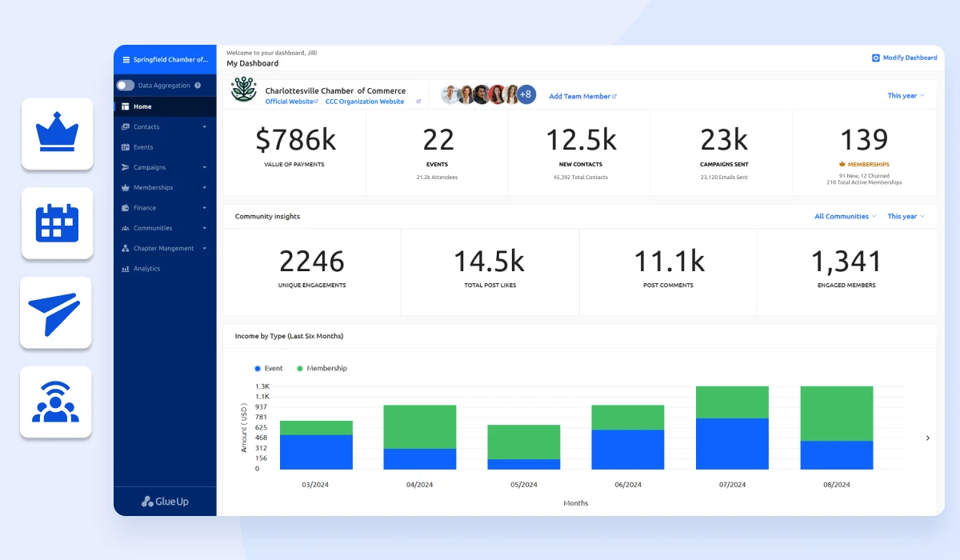The image size is (960, 560).
Task: Click the Add Team Member link
Action: click(582, 96)
